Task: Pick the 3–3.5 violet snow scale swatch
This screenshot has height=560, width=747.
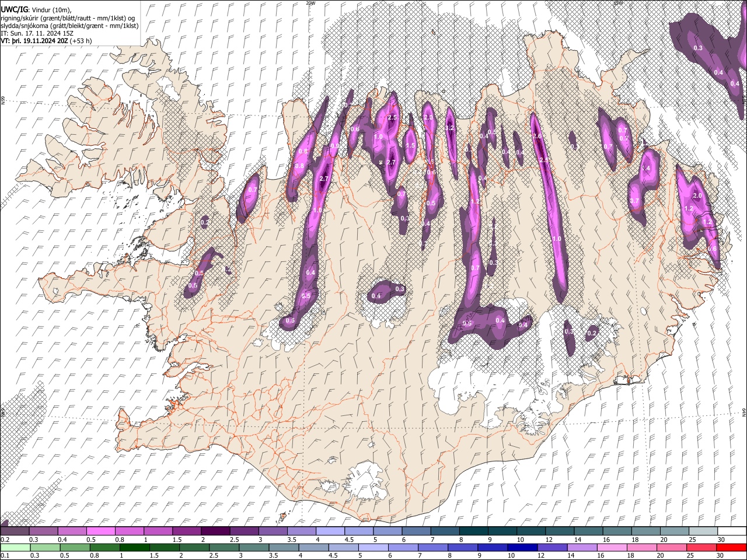Action: pyautogui.click(x=272, y=531)
